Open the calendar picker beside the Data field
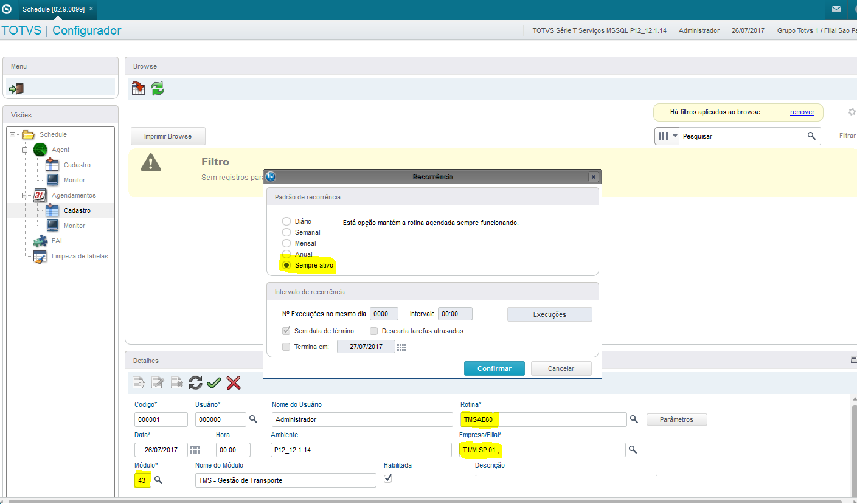857x504 pixels. point(195,450)
